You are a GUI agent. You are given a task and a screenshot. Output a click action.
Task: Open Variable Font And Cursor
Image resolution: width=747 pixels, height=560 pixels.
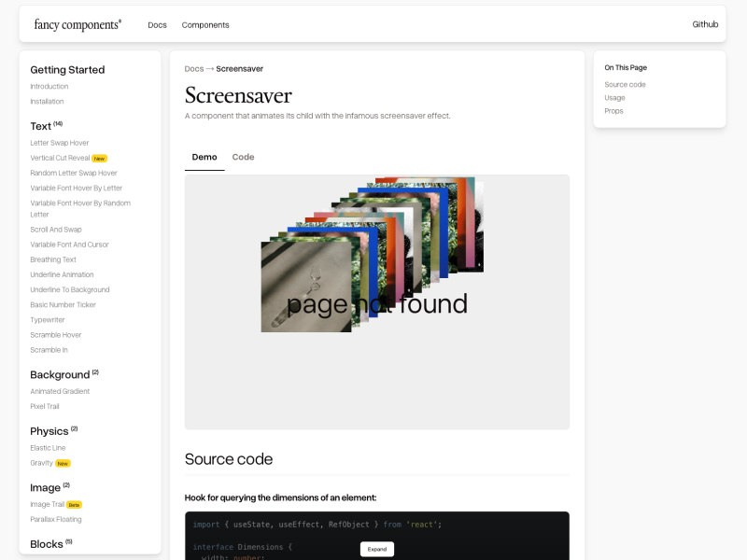tap(69, 245)
